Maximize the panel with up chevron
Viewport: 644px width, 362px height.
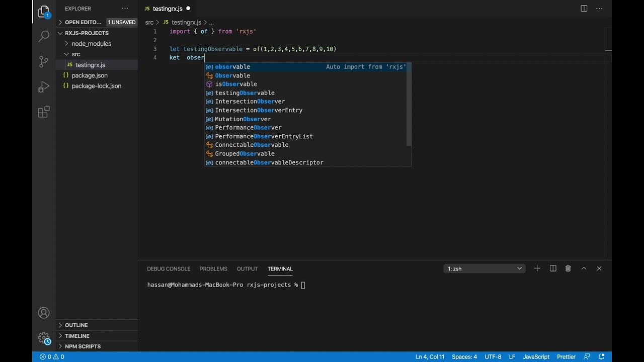click(x=584, y=268)
